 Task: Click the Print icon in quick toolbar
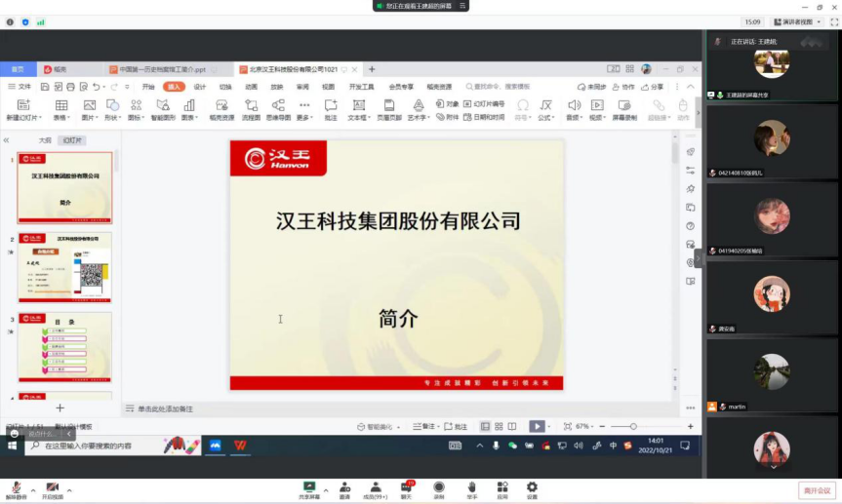70,87
